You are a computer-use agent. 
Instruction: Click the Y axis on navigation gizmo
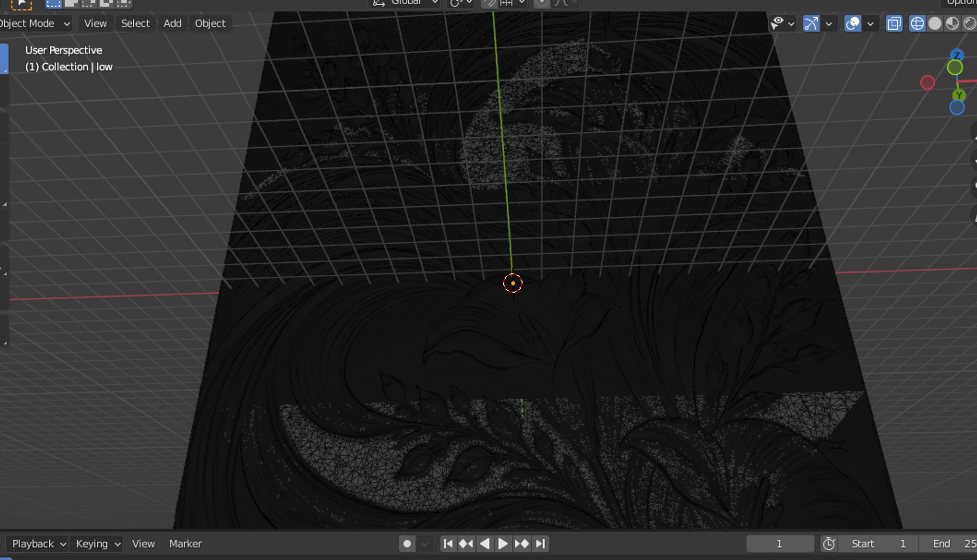click(959, 95)
